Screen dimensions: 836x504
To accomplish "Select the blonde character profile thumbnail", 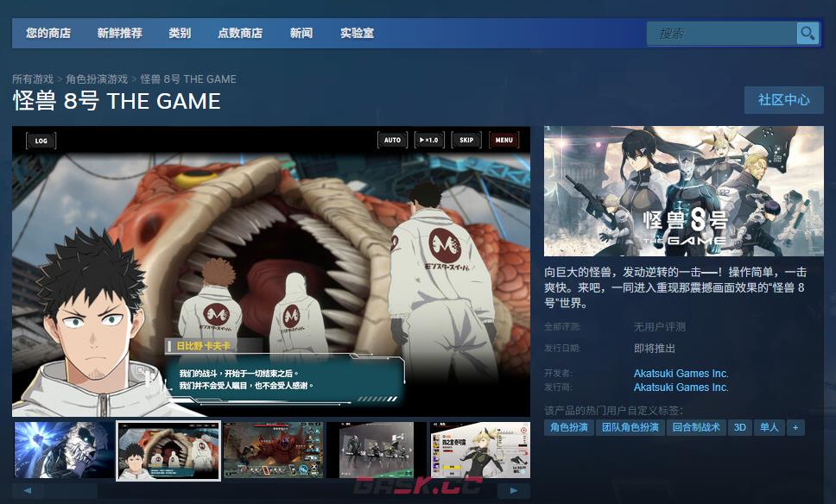I will pos(480,450).
